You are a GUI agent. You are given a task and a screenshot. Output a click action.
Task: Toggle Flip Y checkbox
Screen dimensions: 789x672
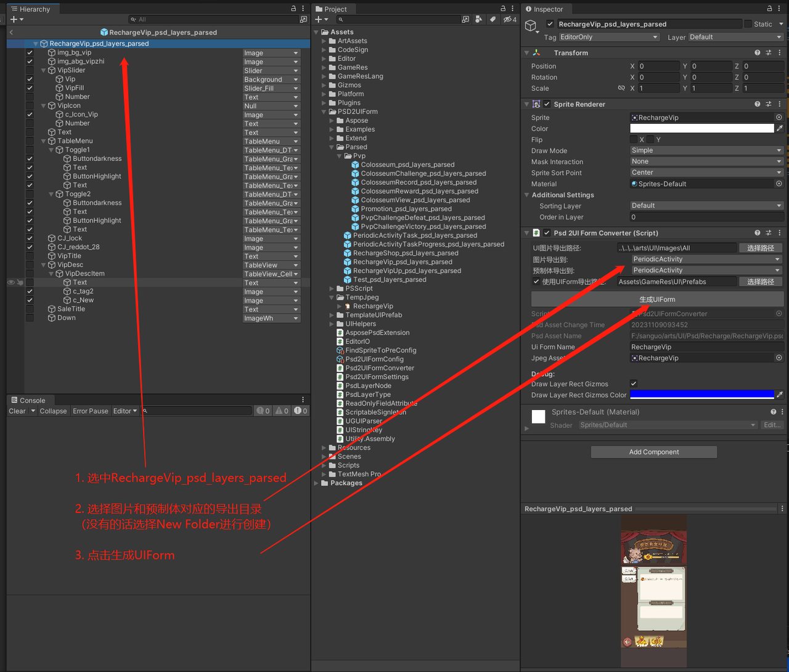(x=650, y=139)
